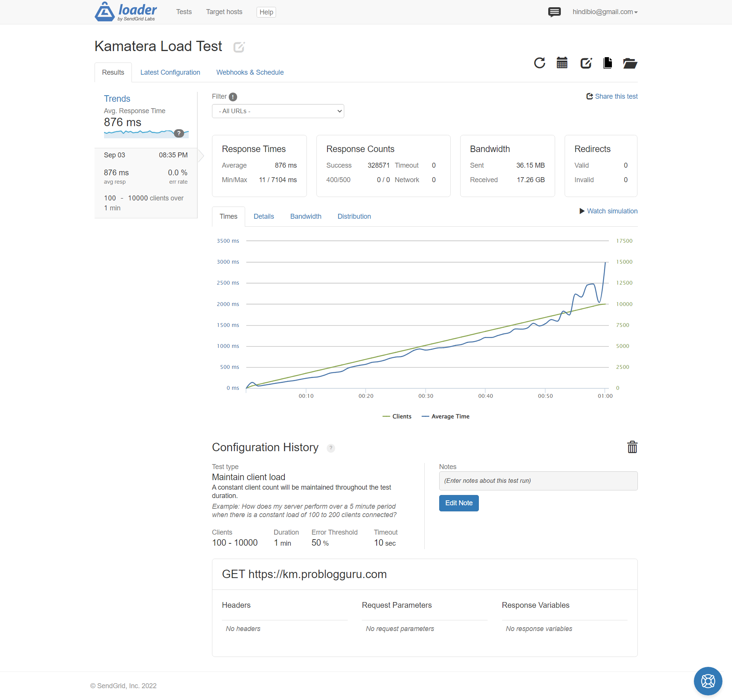This screenshot has height=700, width=732.
Task: Switch to the Distribution chart tab
Action: tap(354, 216)
